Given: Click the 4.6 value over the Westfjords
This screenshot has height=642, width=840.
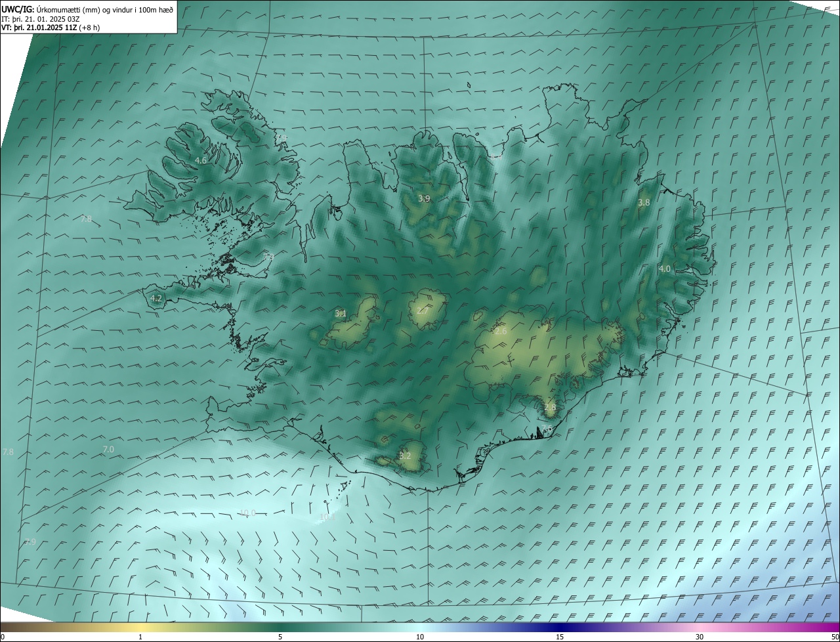Looking at the screenshot, I should point(201,160).
